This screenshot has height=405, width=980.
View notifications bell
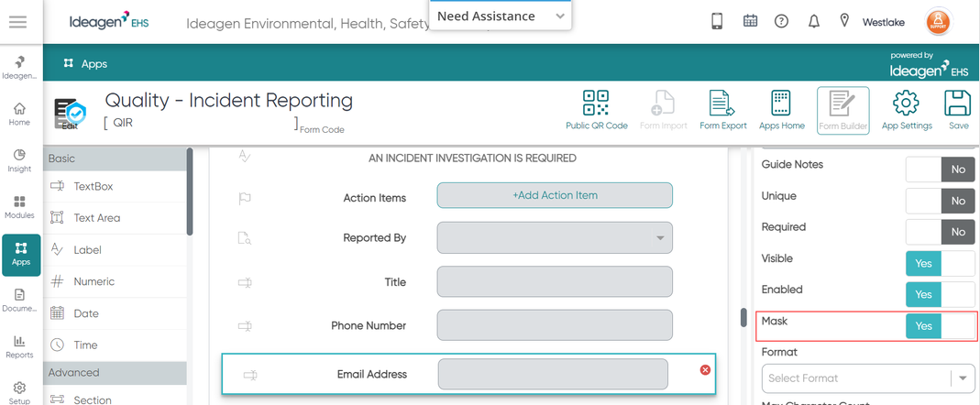click(814, 21)
